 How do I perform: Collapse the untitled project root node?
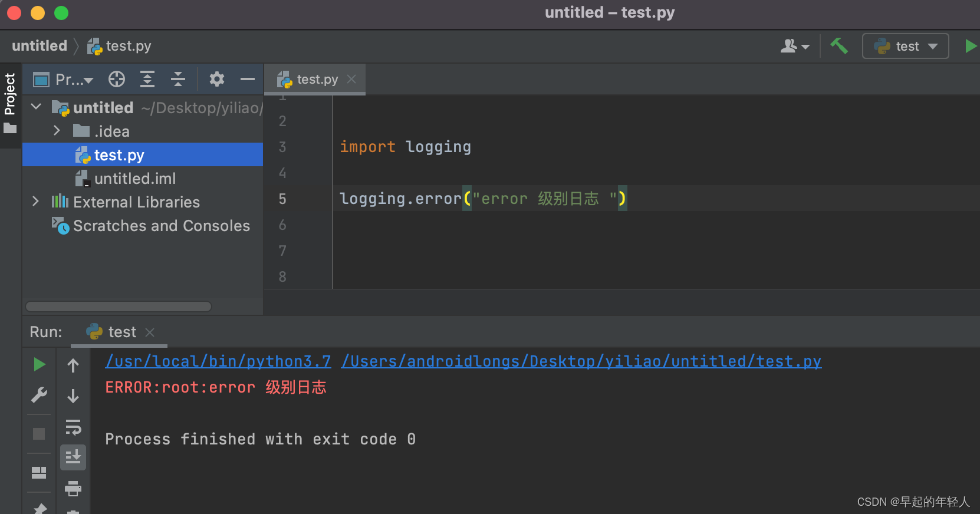tap(36, 107)
